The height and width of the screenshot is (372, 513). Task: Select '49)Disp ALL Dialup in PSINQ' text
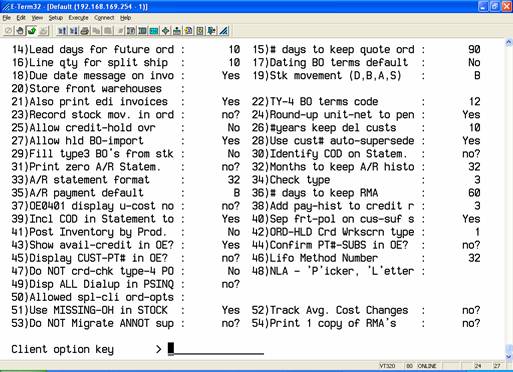pos(93,283)
